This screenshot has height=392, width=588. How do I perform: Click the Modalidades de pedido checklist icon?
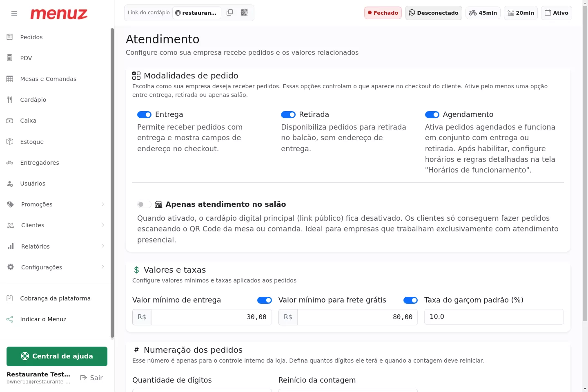[x=136, y=76]
